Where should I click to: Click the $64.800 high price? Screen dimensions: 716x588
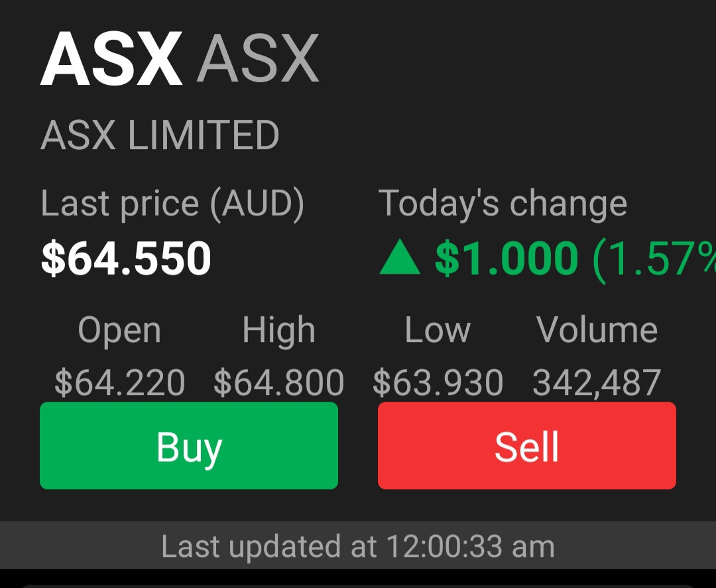278,382
